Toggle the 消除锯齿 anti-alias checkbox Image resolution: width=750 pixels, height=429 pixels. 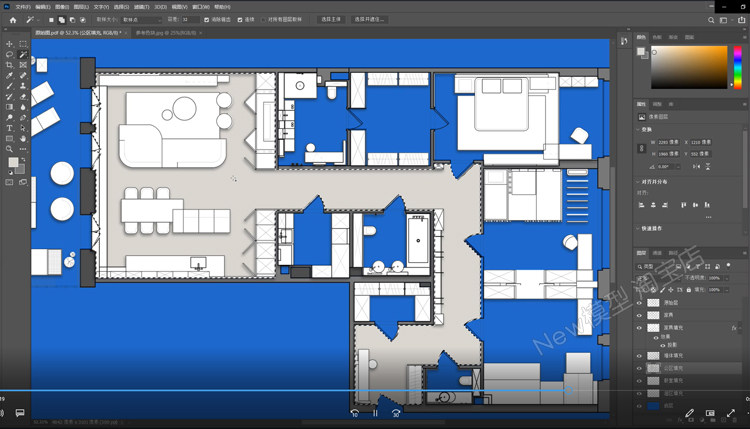[207, 19]
